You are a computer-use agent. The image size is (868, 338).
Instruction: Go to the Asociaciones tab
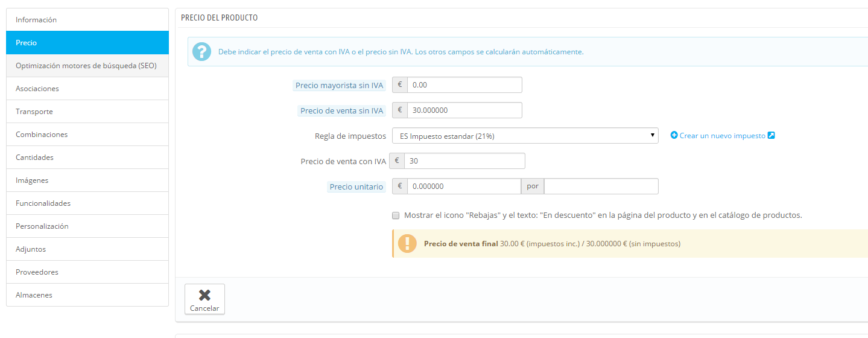[x=87, y=89]
